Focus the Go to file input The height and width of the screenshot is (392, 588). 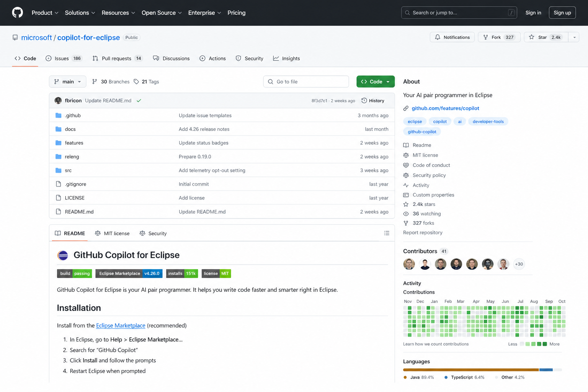click(x=306, y=82)
